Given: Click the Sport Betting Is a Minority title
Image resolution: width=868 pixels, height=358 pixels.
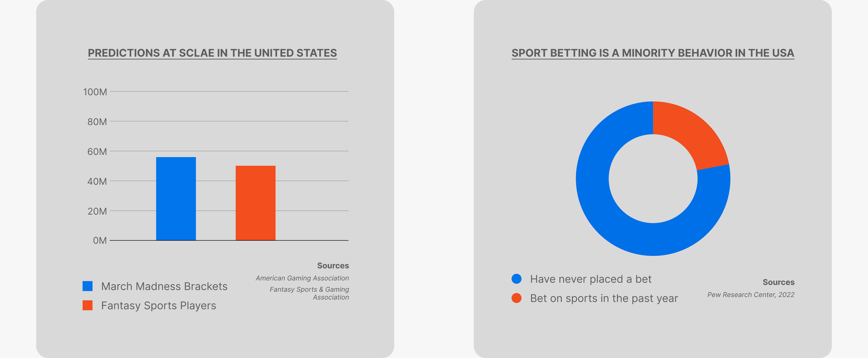Looking at the screenshot, I should (x=653, y=53).
